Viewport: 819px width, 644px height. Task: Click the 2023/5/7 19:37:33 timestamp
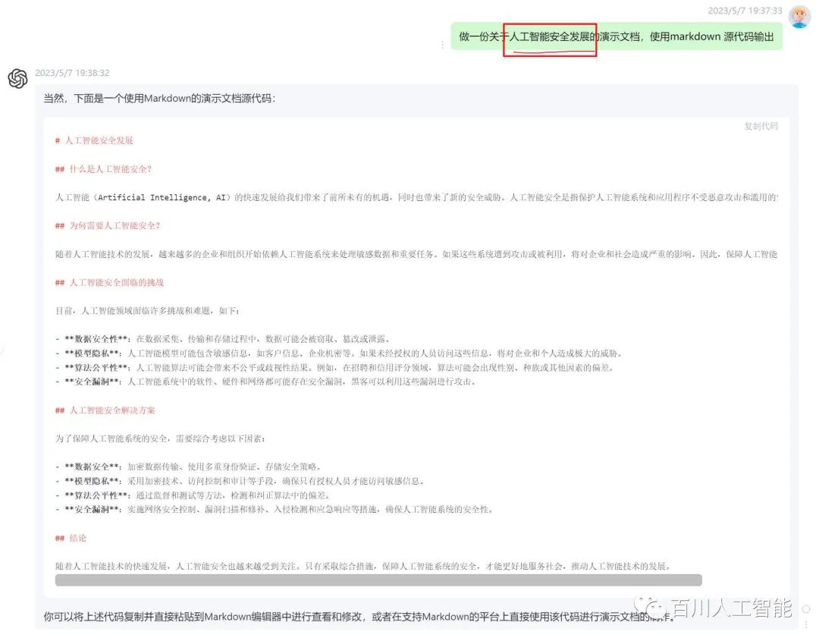(747, 11)
